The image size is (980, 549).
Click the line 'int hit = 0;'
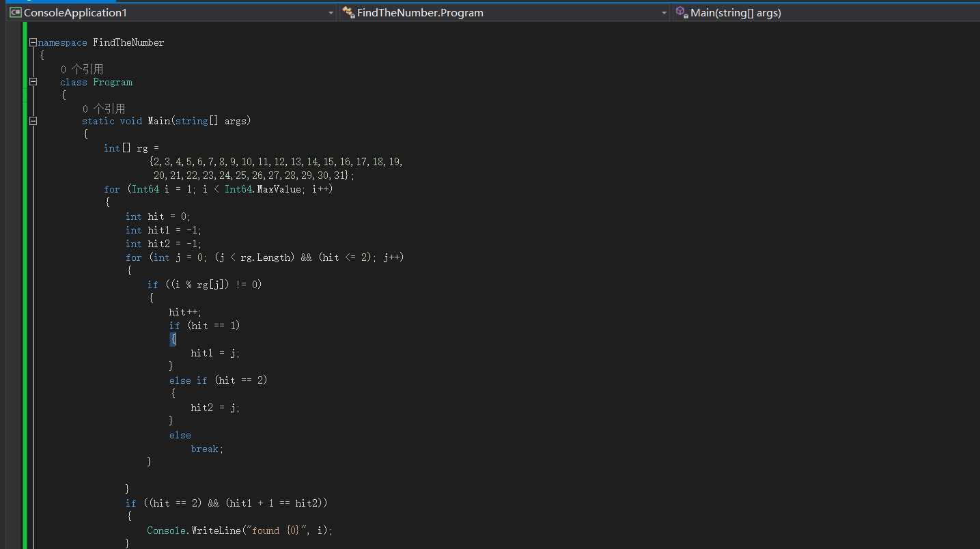(158, 216)
